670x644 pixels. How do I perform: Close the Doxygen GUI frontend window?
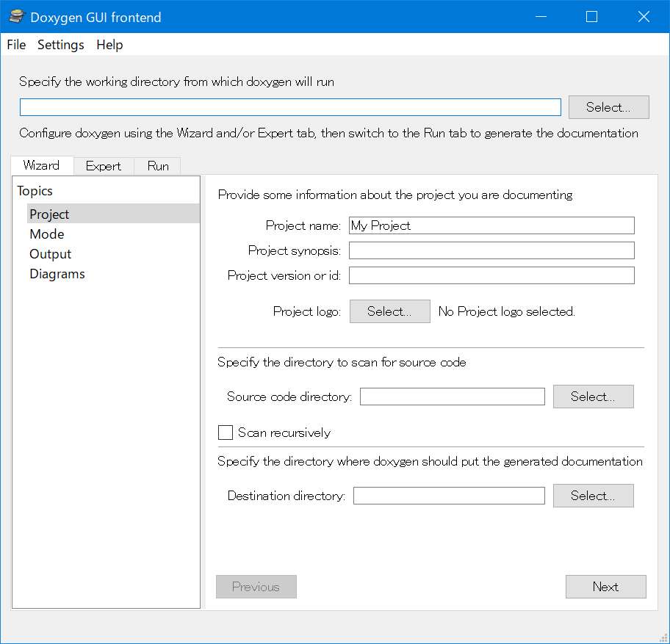pos(643,17)
